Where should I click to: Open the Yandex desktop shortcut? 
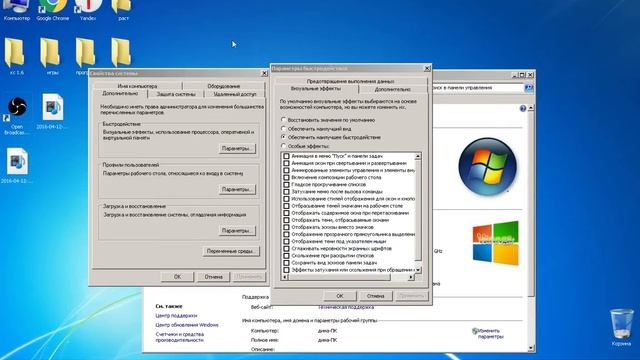click(88, 10)
